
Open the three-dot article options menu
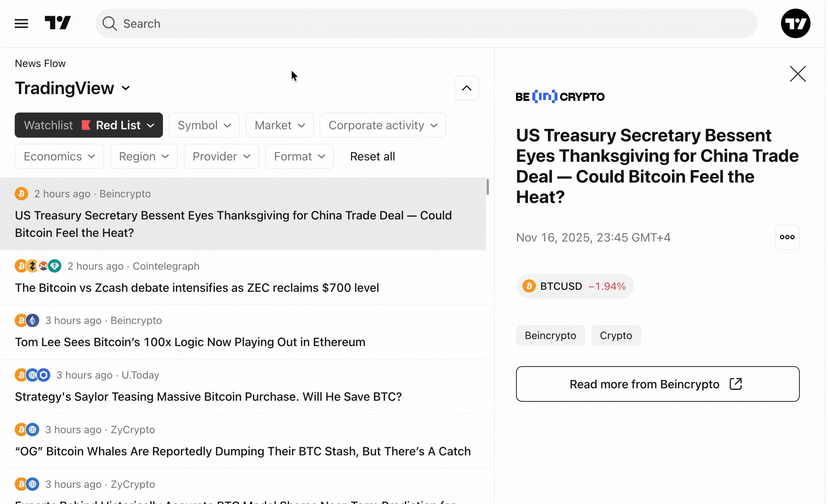tap(787, 237)
